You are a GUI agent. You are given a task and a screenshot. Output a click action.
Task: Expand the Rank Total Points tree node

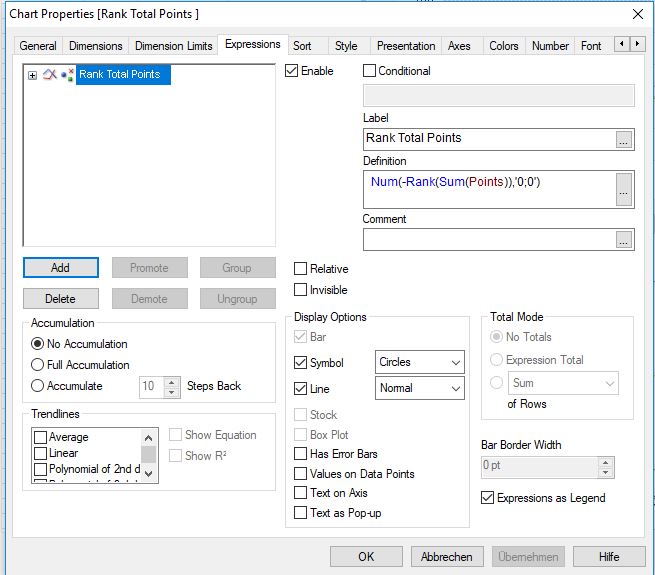pos(33,75)
